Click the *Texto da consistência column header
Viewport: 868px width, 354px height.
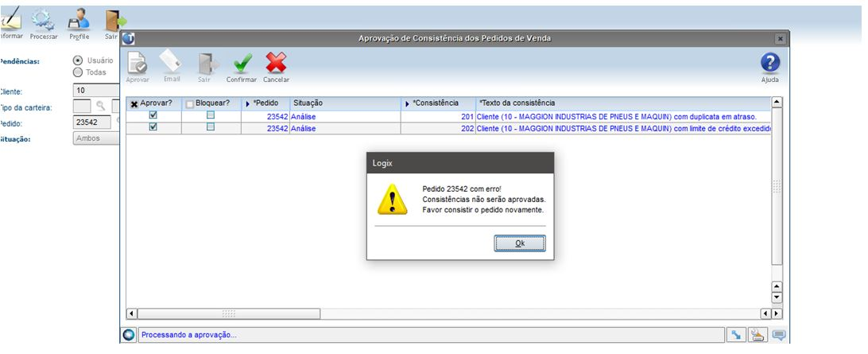[x=623, y=103]
